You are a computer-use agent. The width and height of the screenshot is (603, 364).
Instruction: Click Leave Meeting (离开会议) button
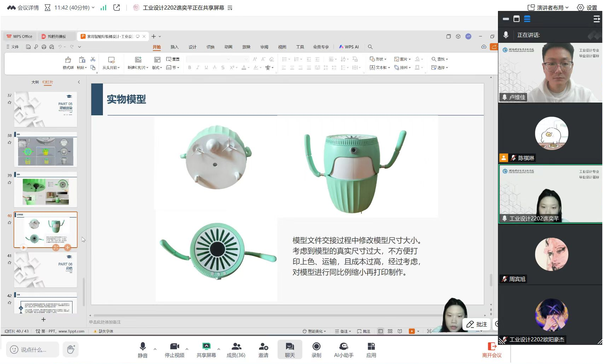coord(492,349)
